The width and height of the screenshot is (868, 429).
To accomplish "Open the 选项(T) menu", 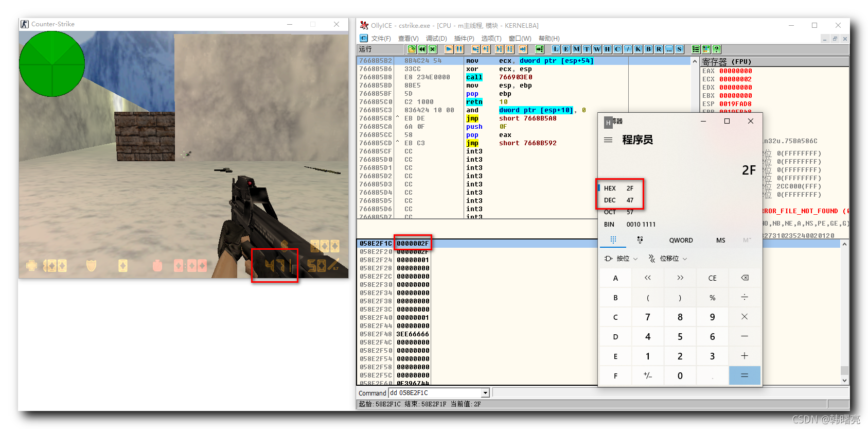I will click(x=491, y=39).
